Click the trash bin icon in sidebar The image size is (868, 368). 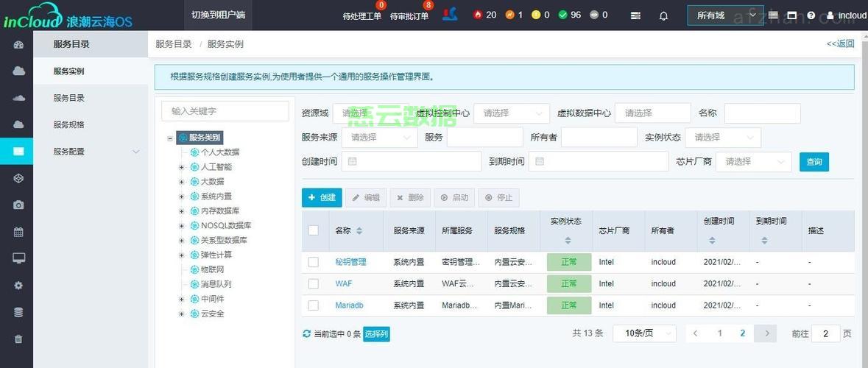18,339
